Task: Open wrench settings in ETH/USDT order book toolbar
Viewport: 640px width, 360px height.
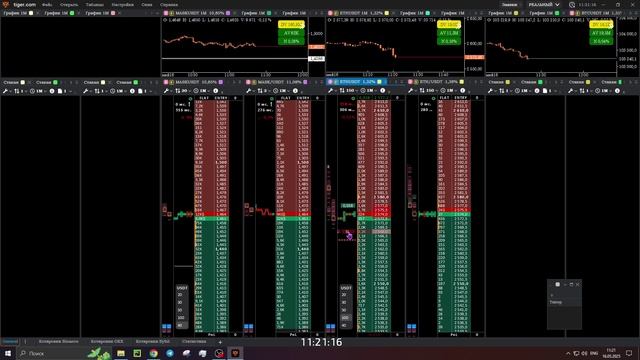Action: (x=411, y=91)
